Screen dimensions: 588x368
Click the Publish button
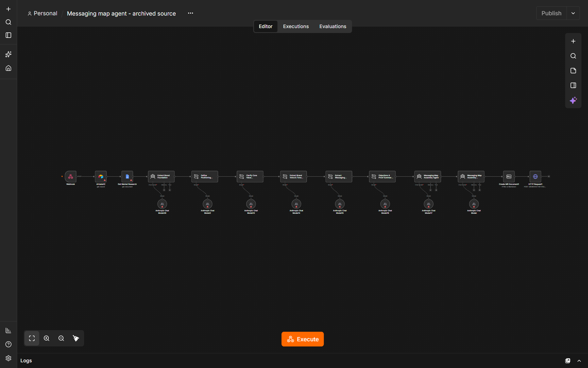551,13
